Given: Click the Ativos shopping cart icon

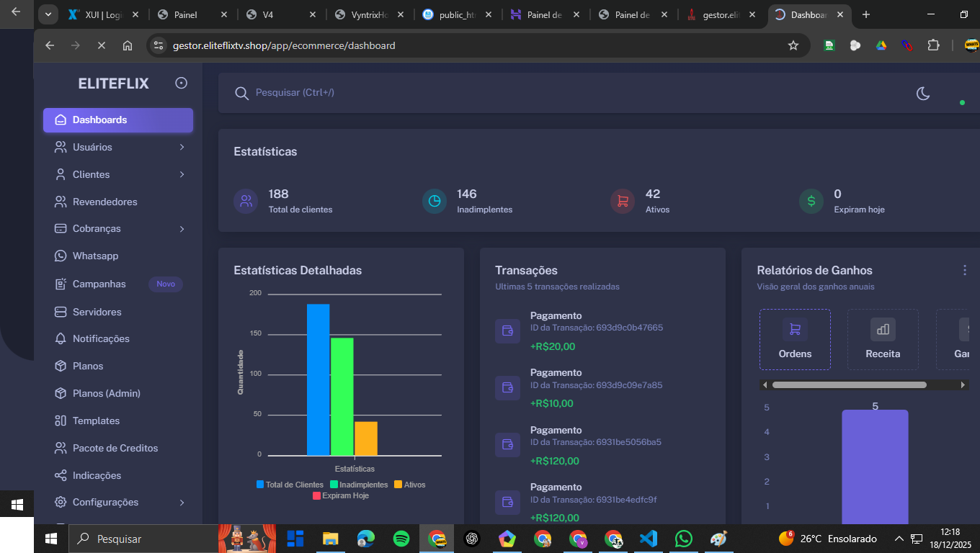Looking at the screenshot, I should (x=623, y=201).
